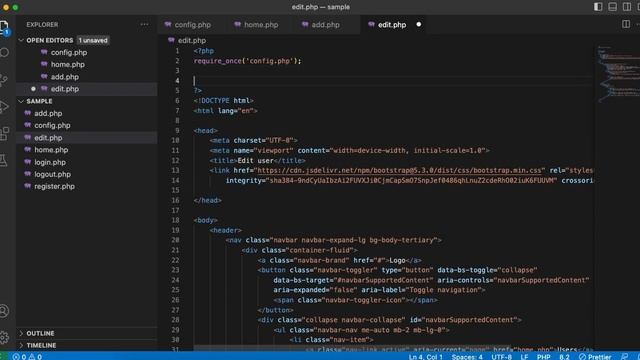
Task: Follow the bootstrap CDN link on line 13
Action: click(399, 170)
